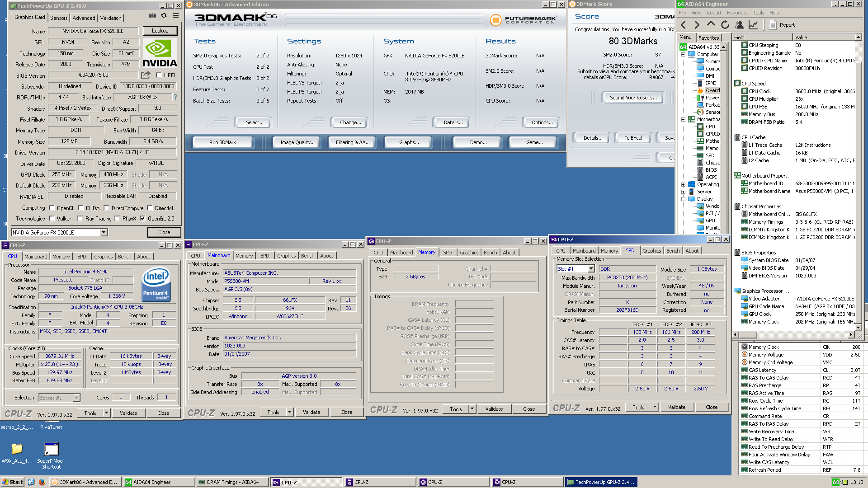Open the Report menu in AIDA64 menu bar

[x=714, y=13]
